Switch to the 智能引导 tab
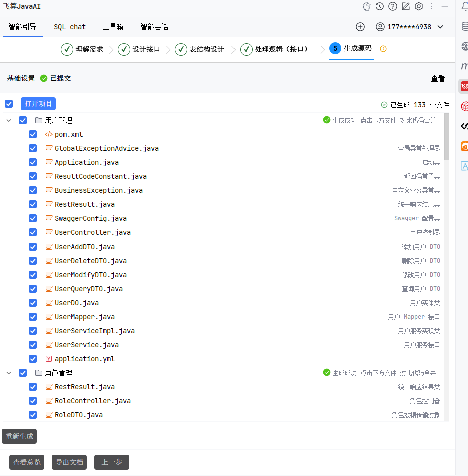Image resolution: width=468 pixels, height=476 pixels. point(22,27)
